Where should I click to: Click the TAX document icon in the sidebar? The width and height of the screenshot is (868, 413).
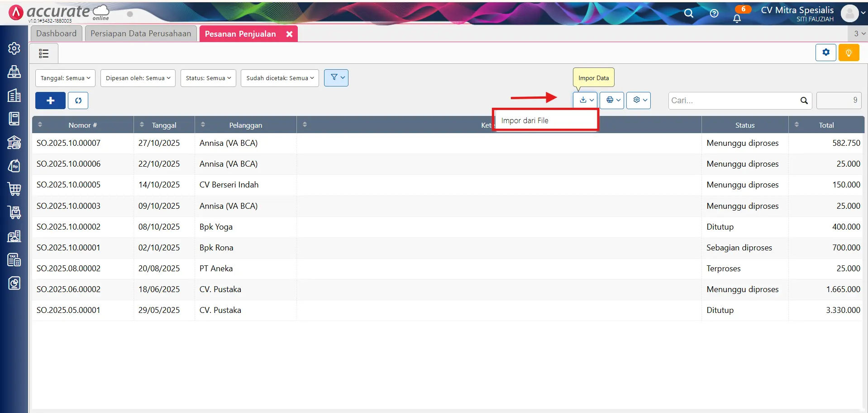point(14,259)
